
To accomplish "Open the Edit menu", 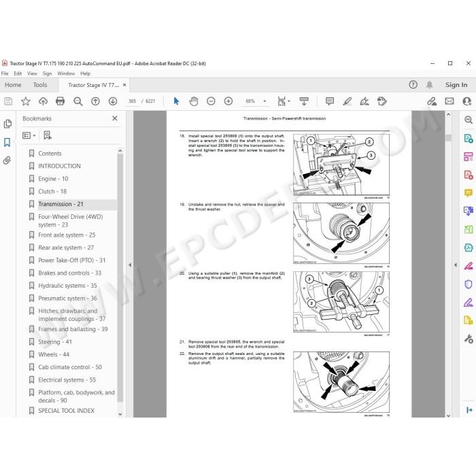I will [18, 73].
